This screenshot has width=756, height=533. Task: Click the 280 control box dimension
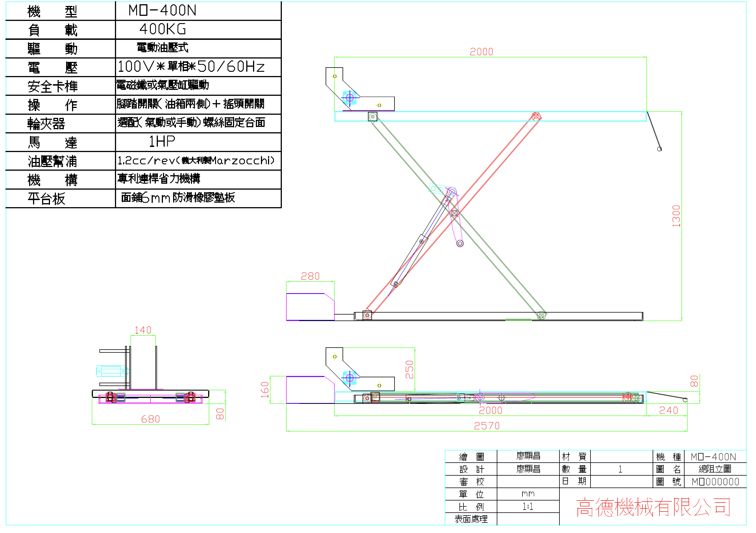click(310, 276)
